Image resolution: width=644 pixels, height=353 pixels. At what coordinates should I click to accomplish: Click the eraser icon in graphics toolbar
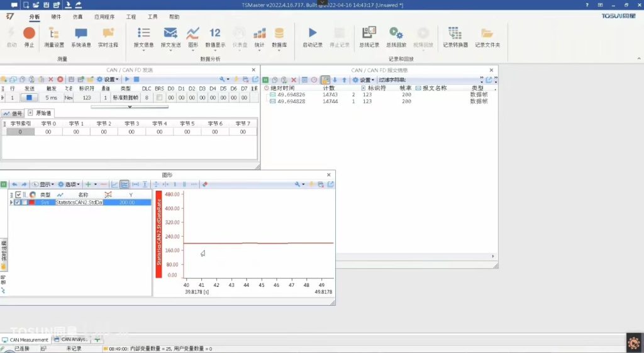(x=206, y=184)
